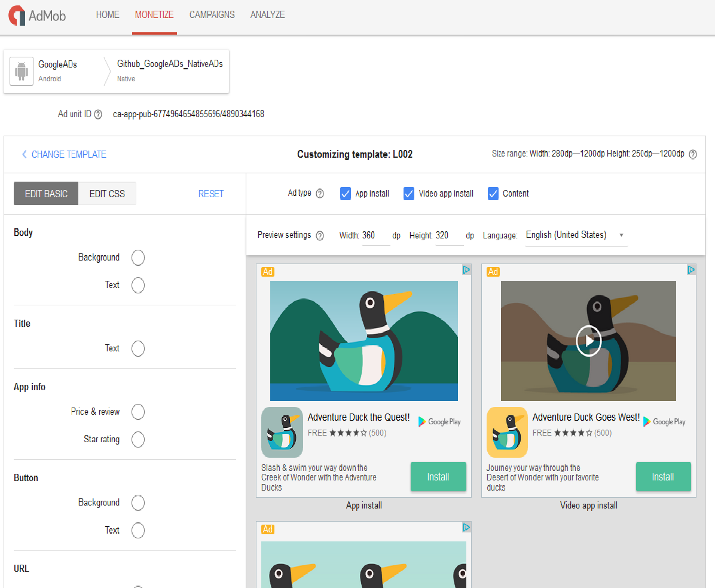Pick Title Text color swatch
The image size is (715, 588).
pyautogui.click(x=138, y=349)
